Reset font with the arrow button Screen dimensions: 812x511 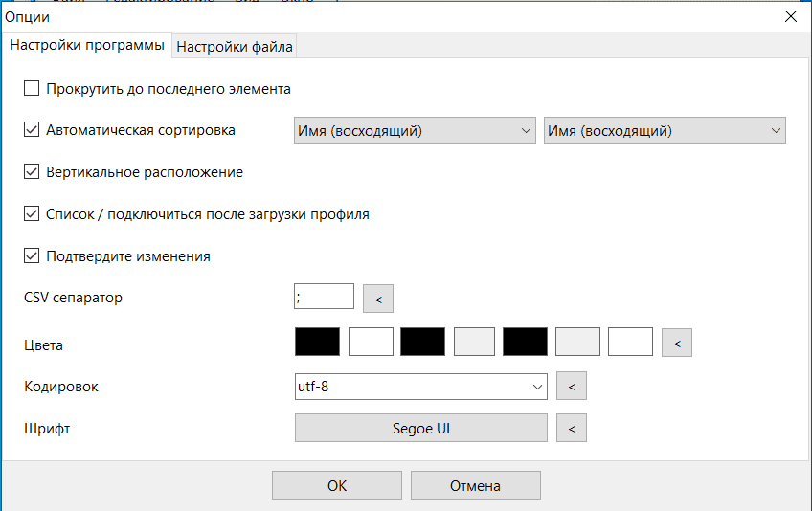point(572,429)
